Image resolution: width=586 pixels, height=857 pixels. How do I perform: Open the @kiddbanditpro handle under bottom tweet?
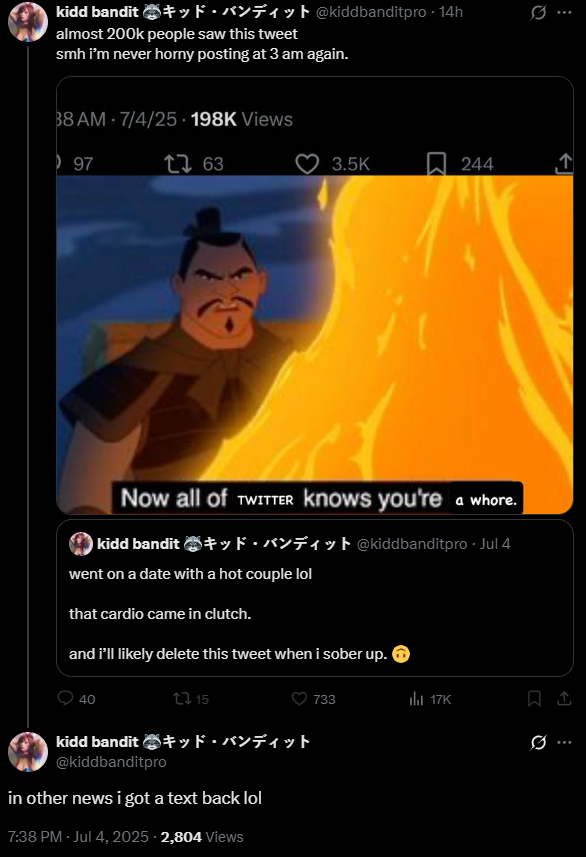coord(111,761)
